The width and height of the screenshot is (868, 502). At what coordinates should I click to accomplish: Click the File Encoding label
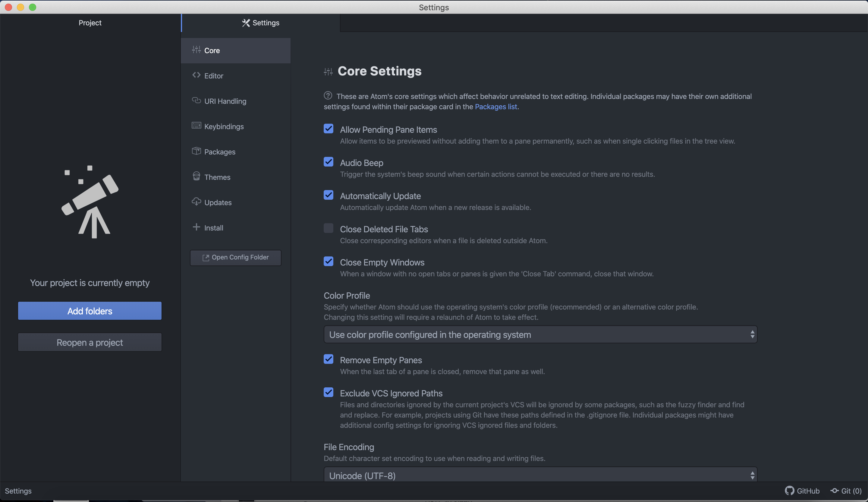pyautogui.click(x=349, y=447)
